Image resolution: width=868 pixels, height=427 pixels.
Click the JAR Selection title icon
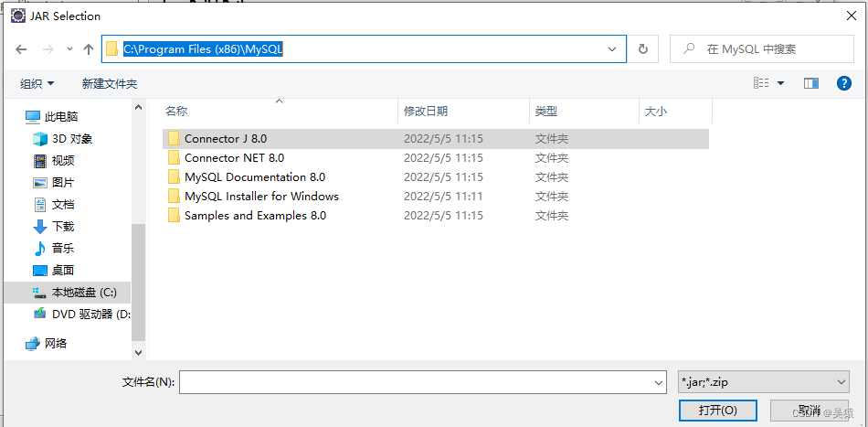pos(17,16)
